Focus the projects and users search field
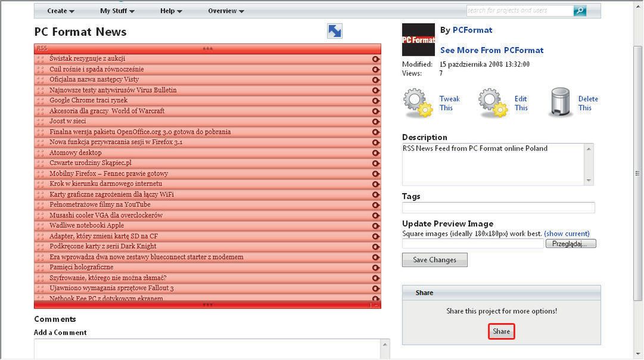Screen dimensions: 644x360 519,11
